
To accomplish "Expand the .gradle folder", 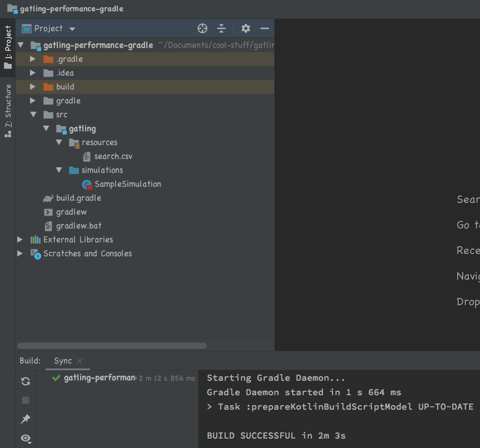I will click(33, 59).
